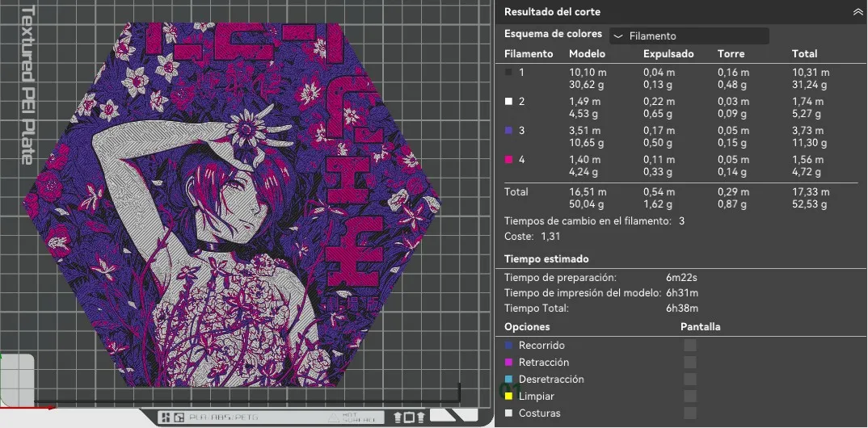Click the yellow Limpiar legend square

tap(508, 397)
